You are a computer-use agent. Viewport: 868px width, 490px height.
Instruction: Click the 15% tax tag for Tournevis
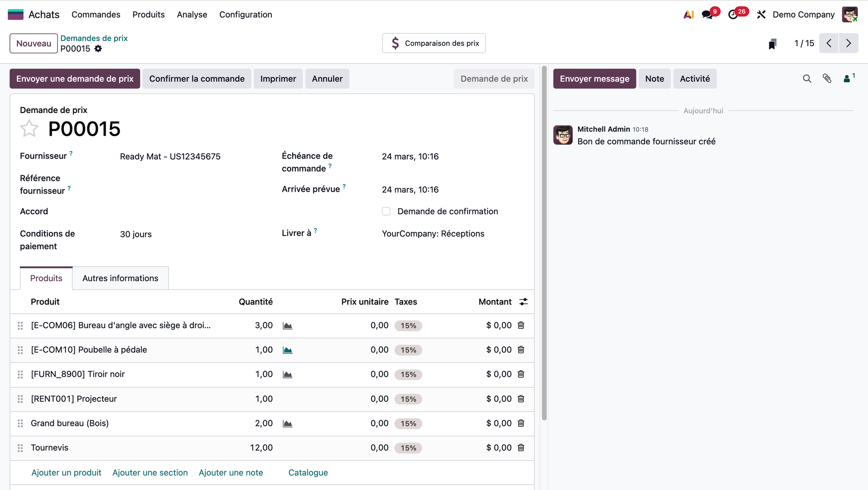tap(408, 448)
